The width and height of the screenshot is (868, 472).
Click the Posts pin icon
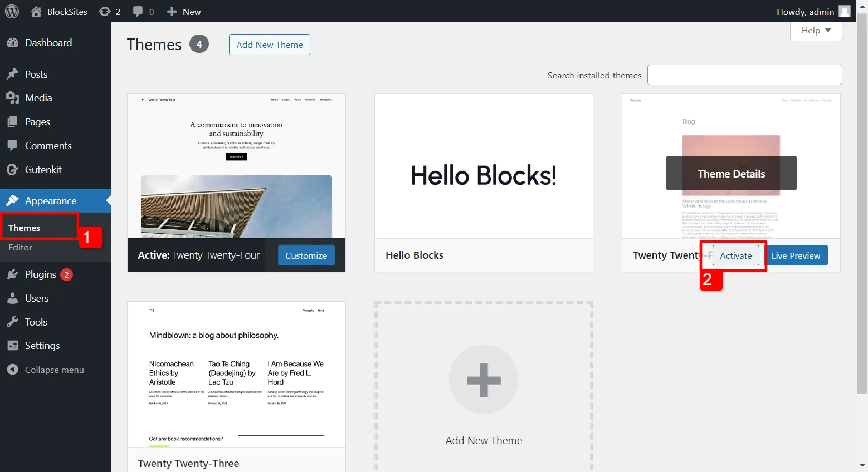coord(12,74)
